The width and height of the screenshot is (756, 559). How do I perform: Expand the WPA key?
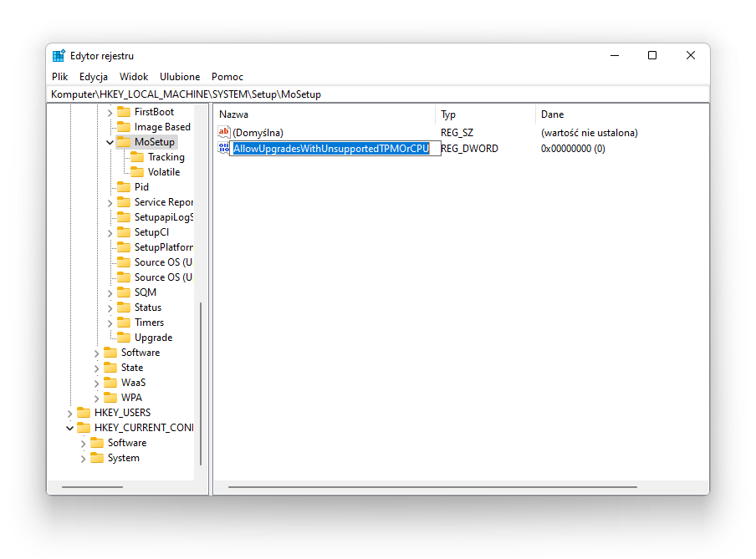click(96, 399)
